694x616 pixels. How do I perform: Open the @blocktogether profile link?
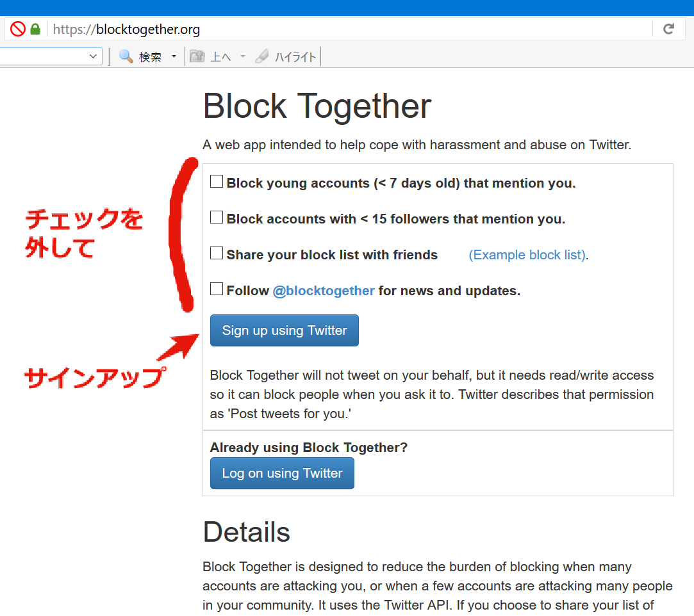[x=324, y=291]
